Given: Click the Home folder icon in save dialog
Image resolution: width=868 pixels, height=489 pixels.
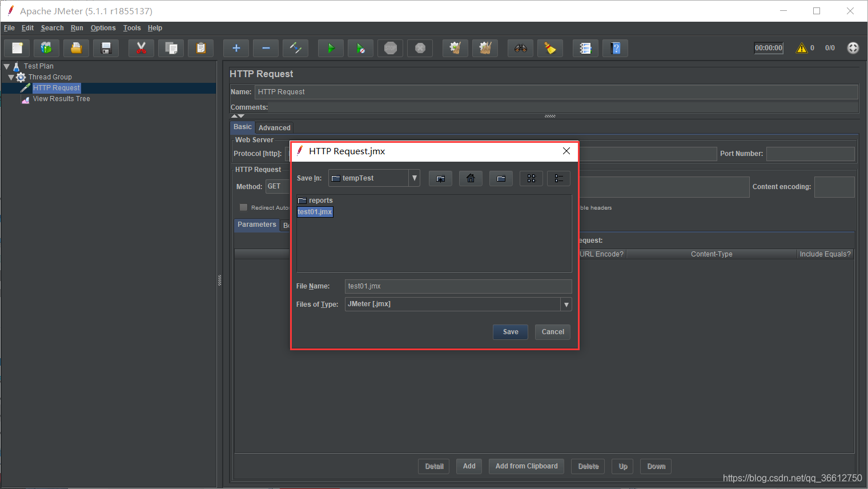Looking at the screenshot, I should click(x=471, y=179).
